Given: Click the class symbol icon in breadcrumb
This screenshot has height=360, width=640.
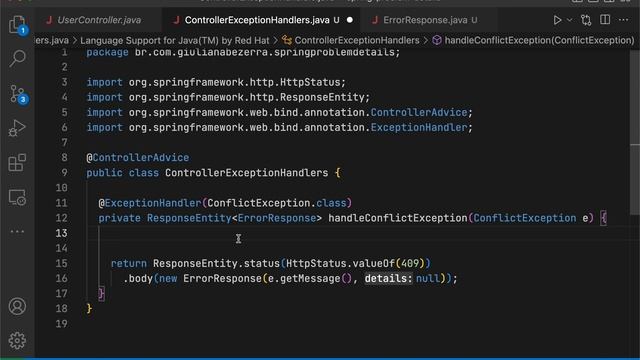Looking at the screenshot, I should coord(287,40).
